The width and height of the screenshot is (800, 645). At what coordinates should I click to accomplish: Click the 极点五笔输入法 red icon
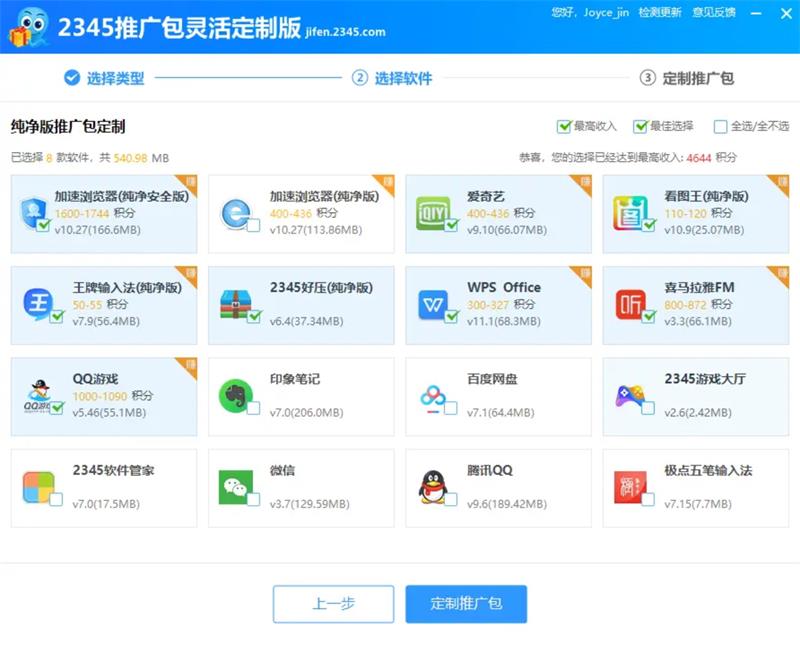click(630, 487)
